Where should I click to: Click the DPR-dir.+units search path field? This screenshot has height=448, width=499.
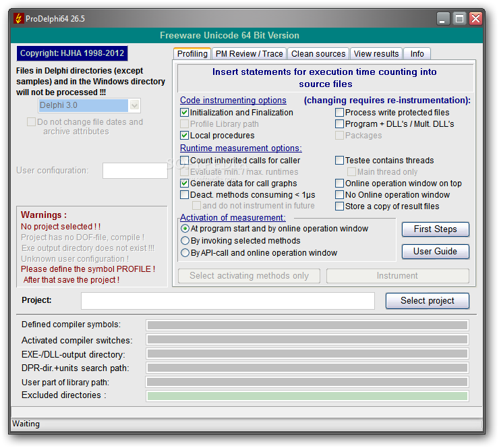coord(307,368)
